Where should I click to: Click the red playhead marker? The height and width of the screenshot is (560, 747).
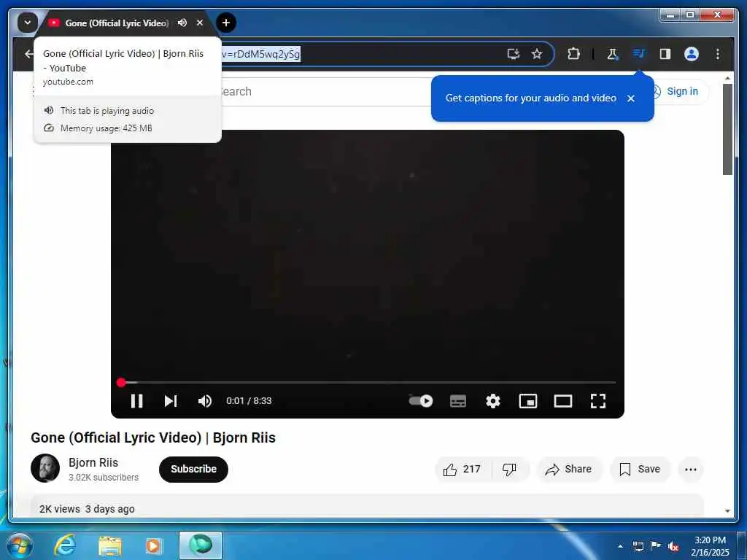pyautogui.click(x=121, y=382)
